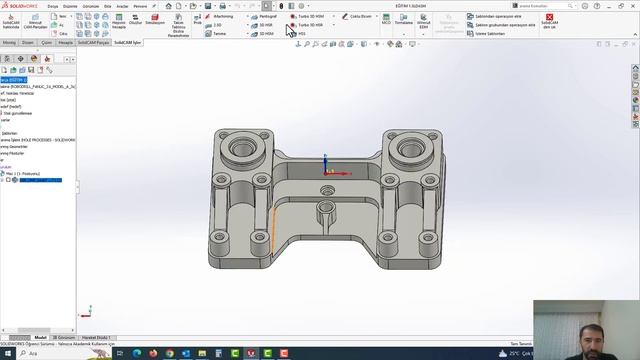Collapse the ribbon with the chevron
The width and height of the screenshot is (640, 360).
635,34
